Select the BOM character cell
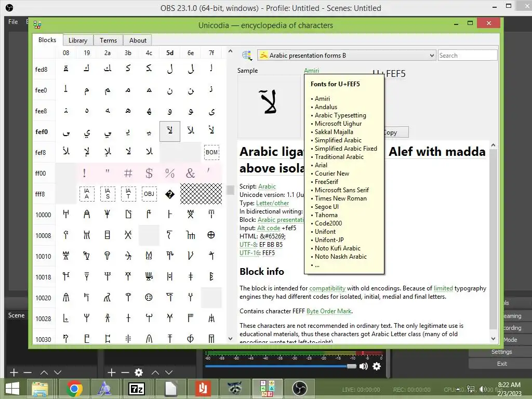532x399 pixels. 211,152
